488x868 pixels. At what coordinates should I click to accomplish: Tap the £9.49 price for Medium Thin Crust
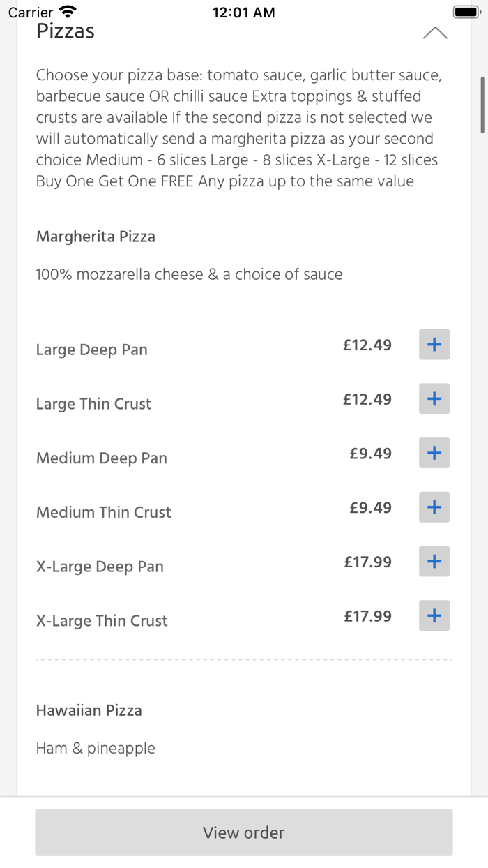(372, 507)
